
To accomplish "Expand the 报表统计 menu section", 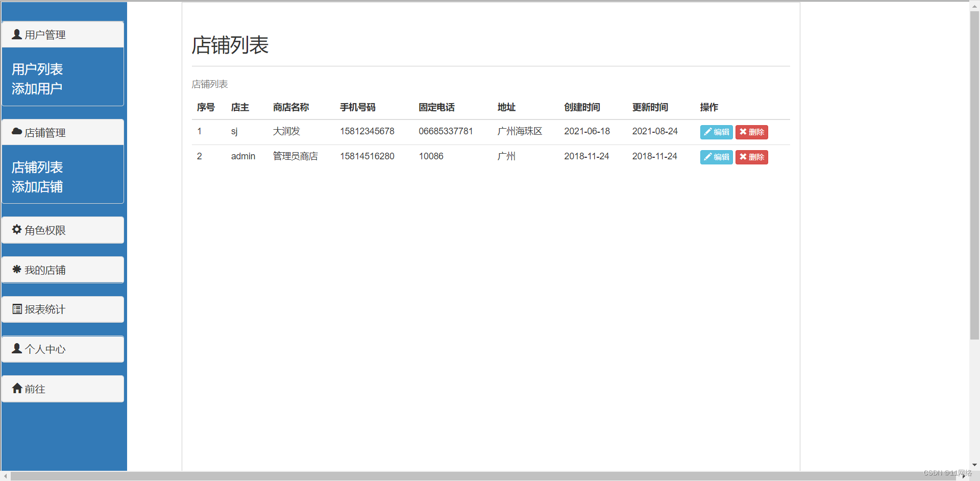I will 63,309.
